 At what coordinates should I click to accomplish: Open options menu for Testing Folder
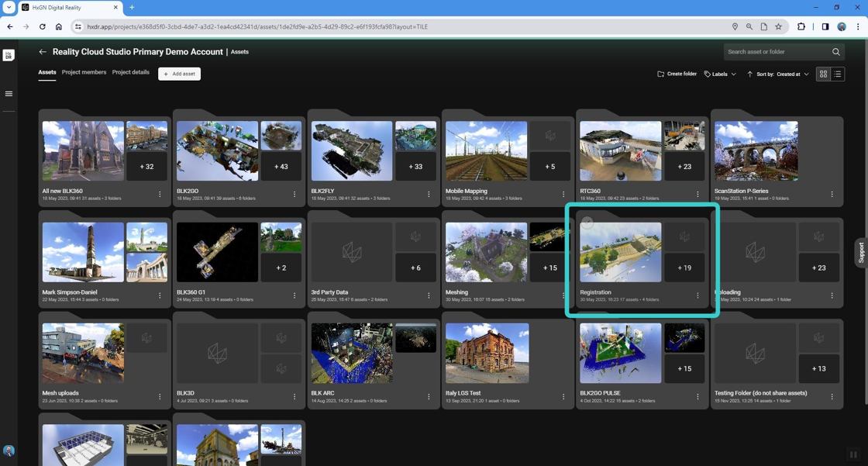[832, 397]
